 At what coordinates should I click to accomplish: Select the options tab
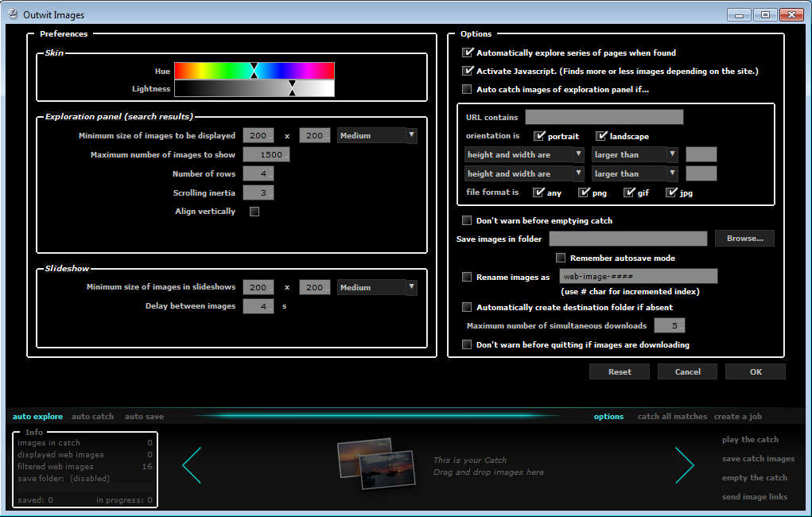pyautogui.click(x=608, y=416)
